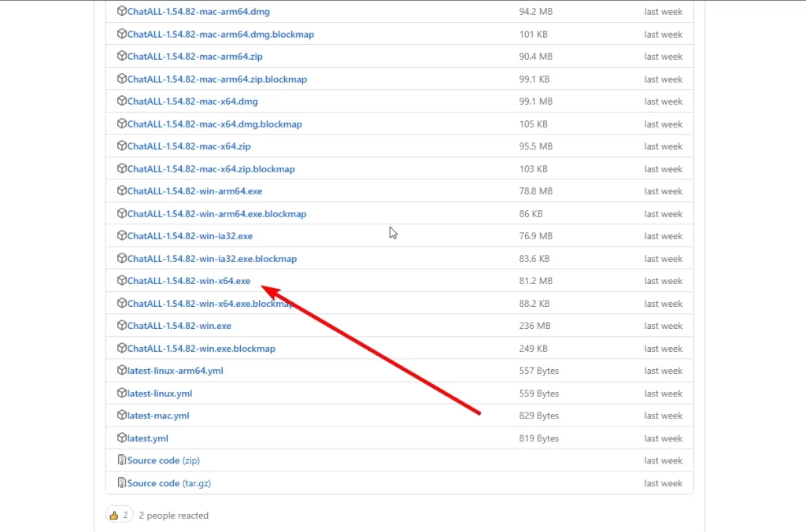This screenshot has width=806, height=532.
Task: Click package icon beside ChatALL-1.54.82-win-arm64.exe.blockmap
Action: point(122,212)
